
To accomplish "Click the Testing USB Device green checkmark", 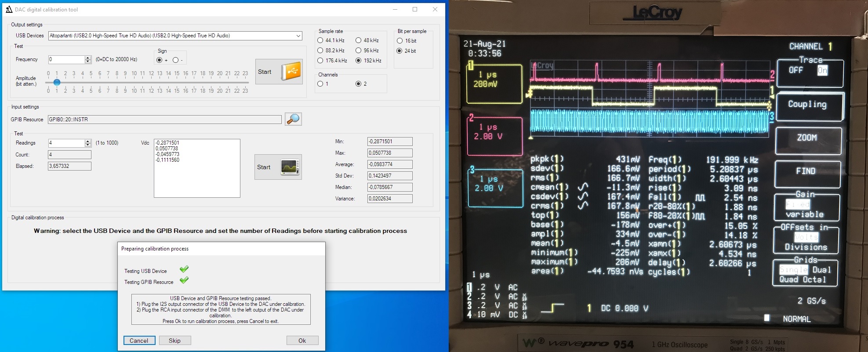I will [x=184, y=269].
